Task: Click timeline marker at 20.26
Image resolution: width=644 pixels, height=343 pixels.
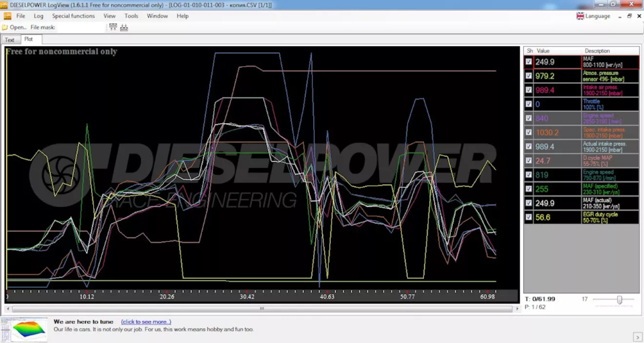Action: 166,296
